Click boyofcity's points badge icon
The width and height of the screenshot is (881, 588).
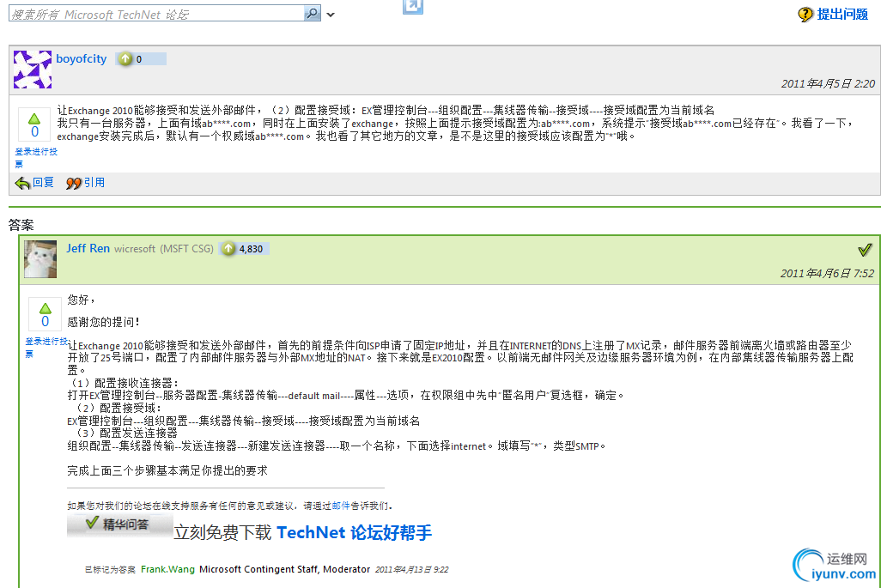click(x=125, y=58)
